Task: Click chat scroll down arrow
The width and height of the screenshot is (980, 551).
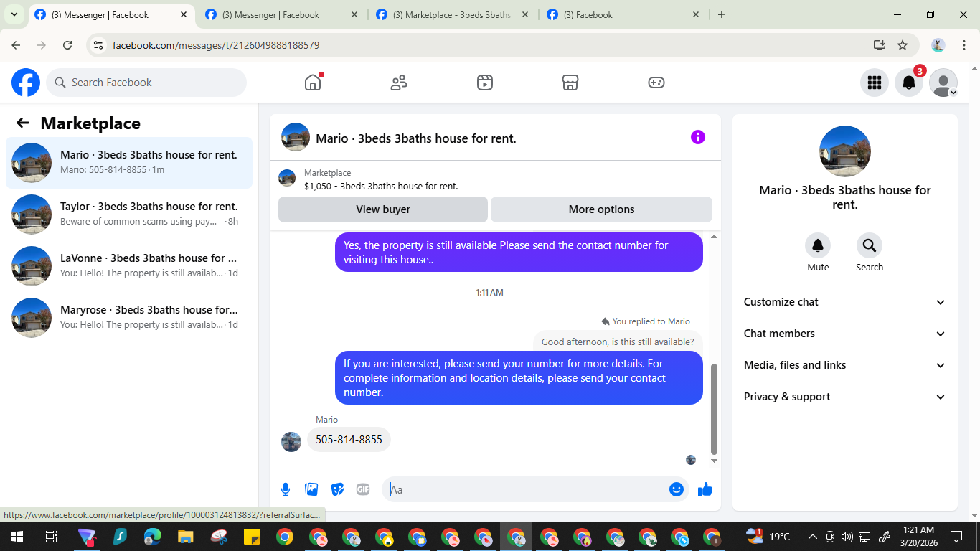Action: [x=714, y=461]
